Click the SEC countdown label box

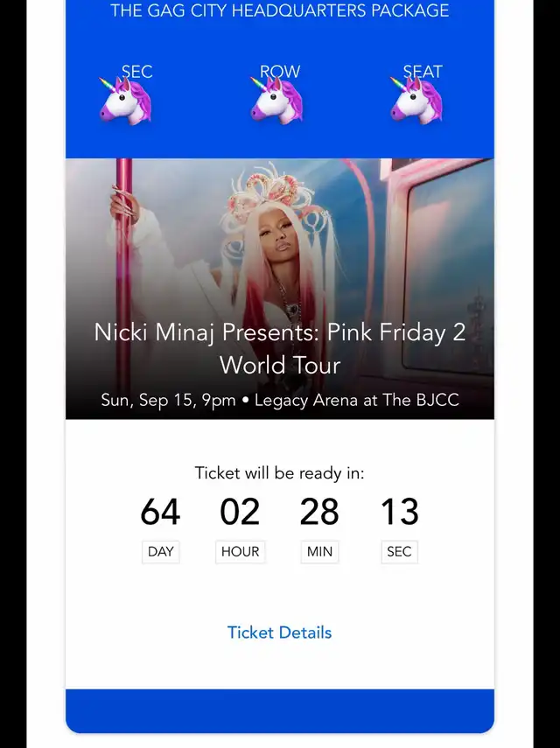[399, 552]
